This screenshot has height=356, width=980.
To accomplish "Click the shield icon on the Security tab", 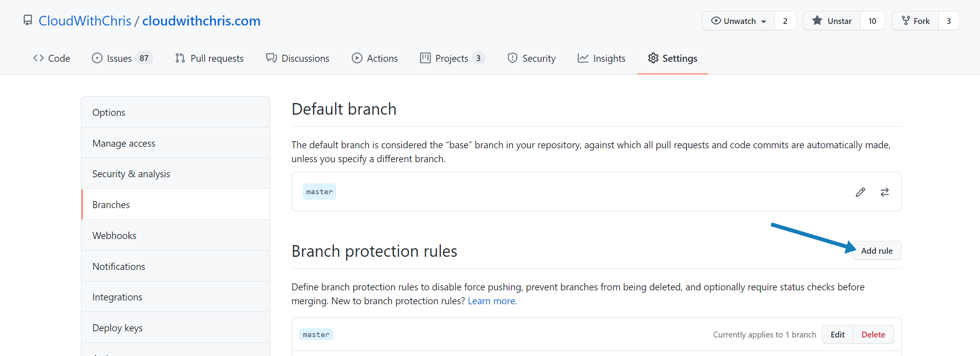I will coord(512,58).
